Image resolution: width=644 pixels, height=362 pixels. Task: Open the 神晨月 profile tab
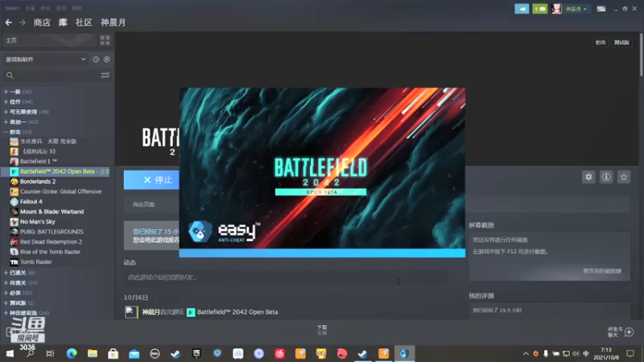[x=114, y=23]
